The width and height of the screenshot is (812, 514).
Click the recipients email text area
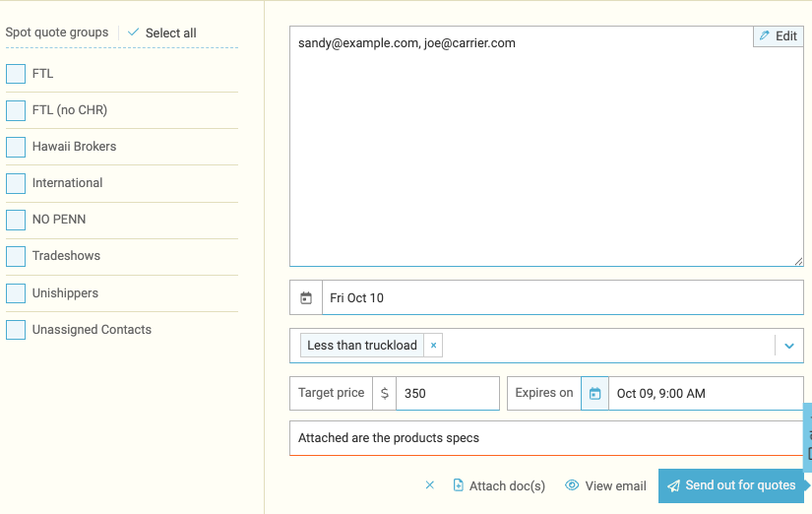[546, 146]
